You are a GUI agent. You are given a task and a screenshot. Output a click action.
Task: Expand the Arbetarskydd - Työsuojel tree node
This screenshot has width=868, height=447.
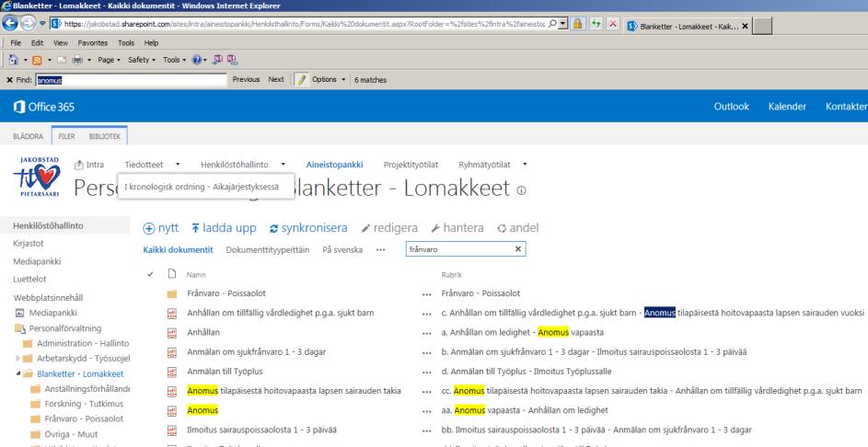point(17,359)
